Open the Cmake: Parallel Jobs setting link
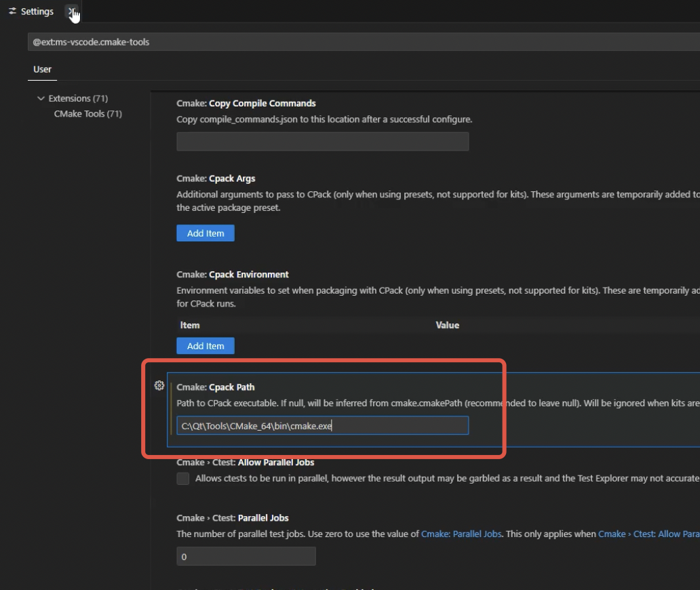Viewport: 700px width, 590px height. [x=461, y=534]
